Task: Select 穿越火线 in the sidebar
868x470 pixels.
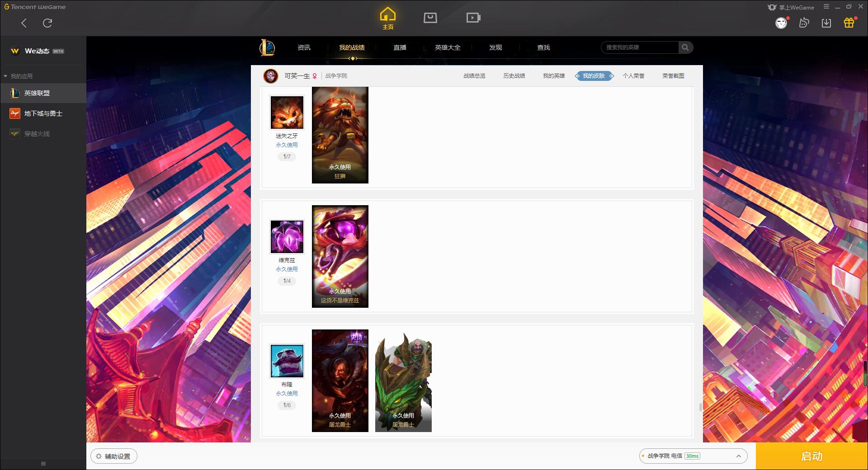Action: pyautogui.click(x=43, y=134)
